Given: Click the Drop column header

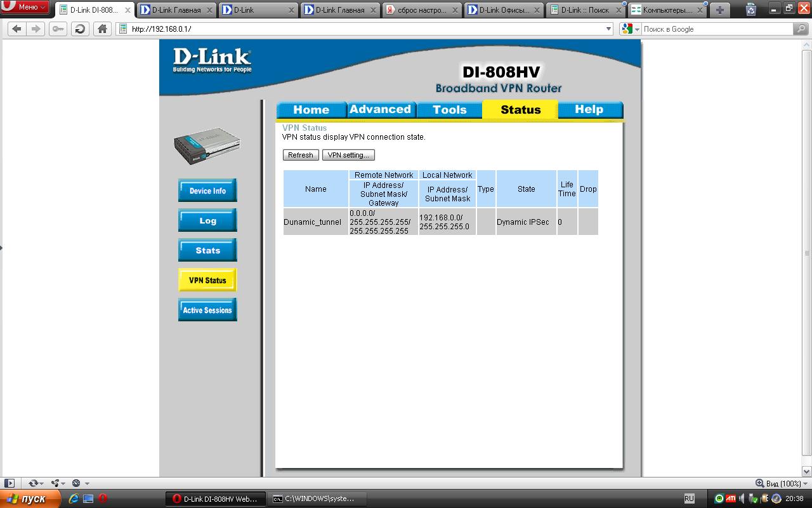Looking at the screenshot, I should [x=588, y=189].
